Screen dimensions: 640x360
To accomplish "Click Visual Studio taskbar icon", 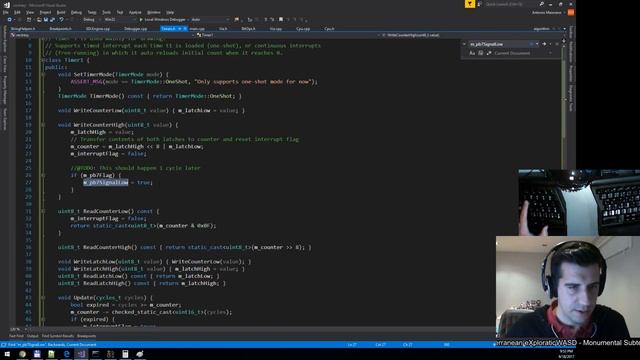I will point(81,354).
